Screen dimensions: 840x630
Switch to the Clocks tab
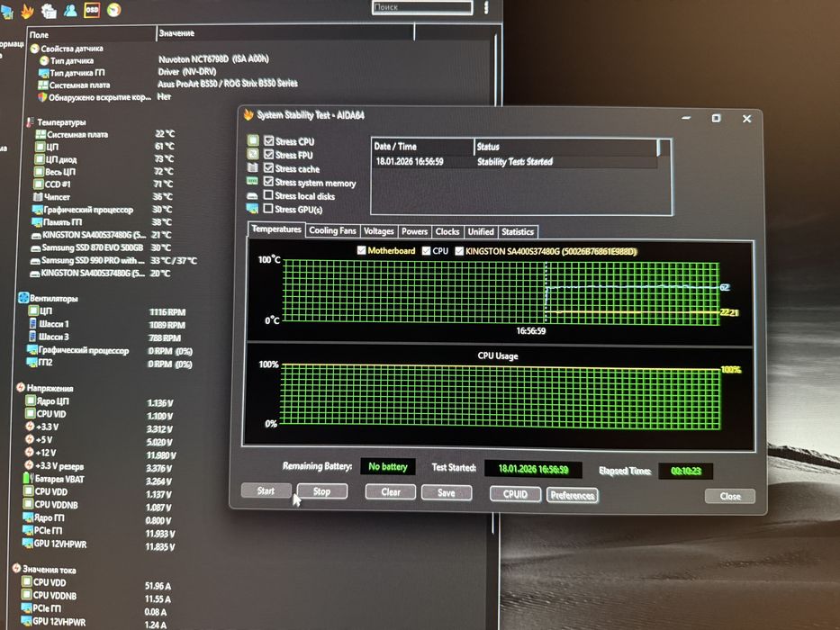(447, 231)
